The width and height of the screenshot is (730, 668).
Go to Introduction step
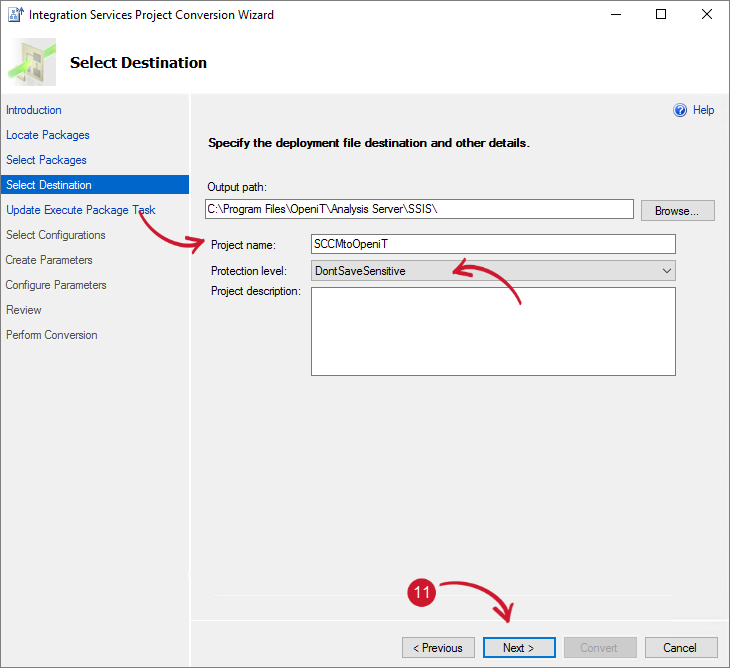(34, 110)
